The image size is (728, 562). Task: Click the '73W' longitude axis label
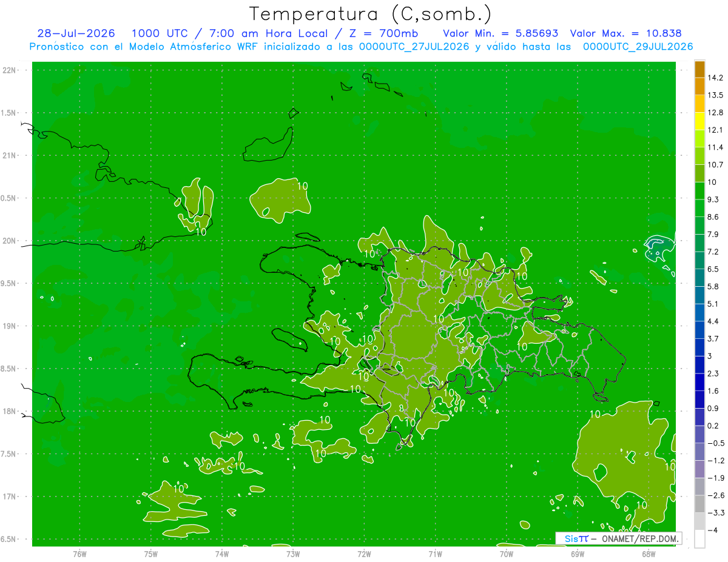[x=293, y=554]
